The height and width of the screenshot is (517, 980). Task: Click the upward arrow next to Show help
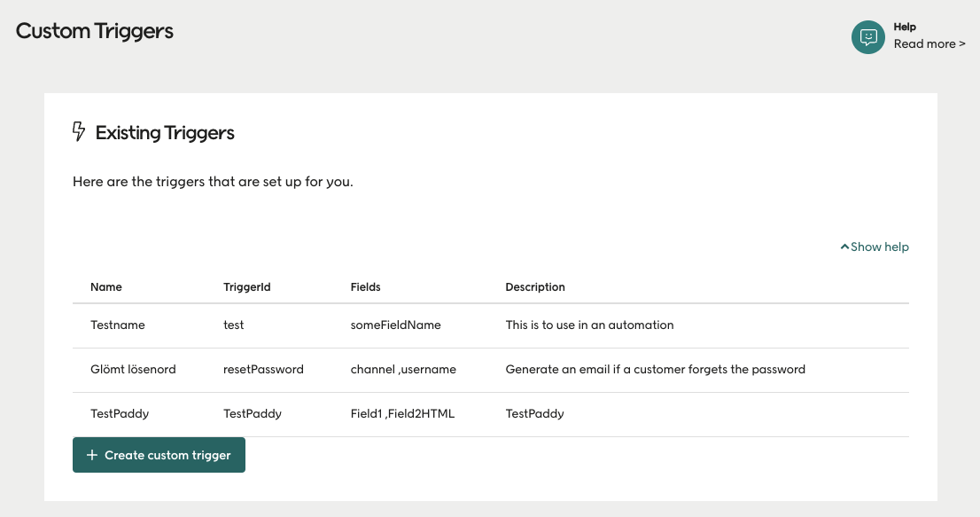844,247
